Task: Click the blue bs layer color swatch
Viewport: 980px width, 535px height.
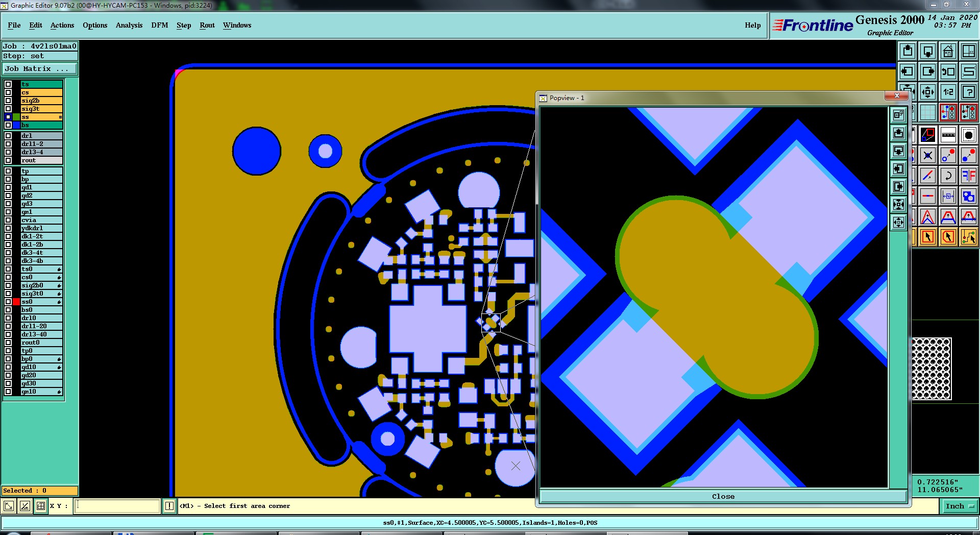Action: 16,125
